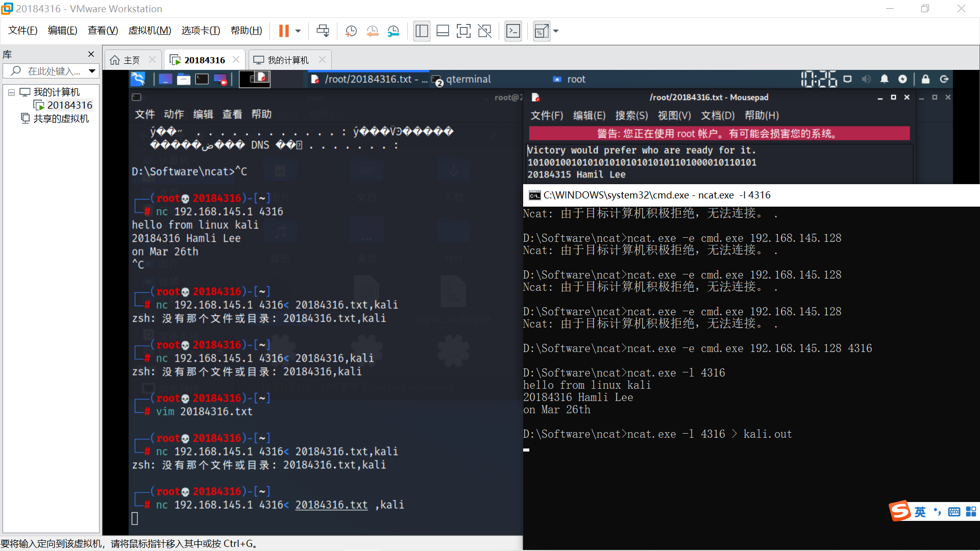This screenshot has height=551, width=980.
Task: Click the Sogou input method icon
Action: [x=900, y=511]
